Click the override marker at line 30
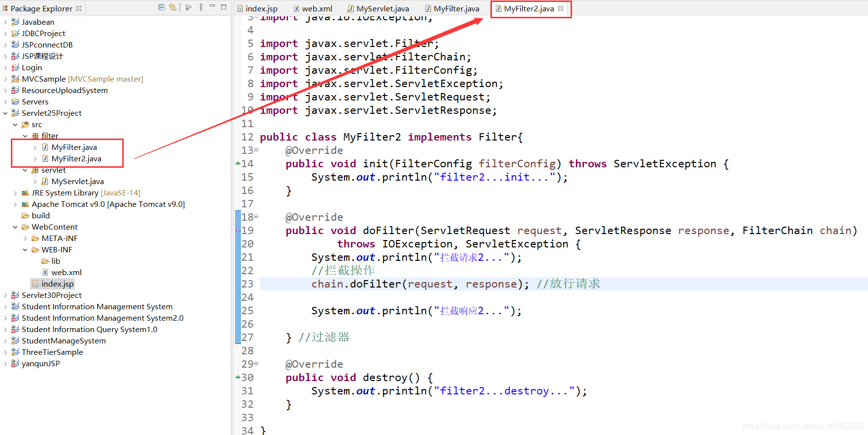This screenshot has width=868, height=435. tap(238, 377)
